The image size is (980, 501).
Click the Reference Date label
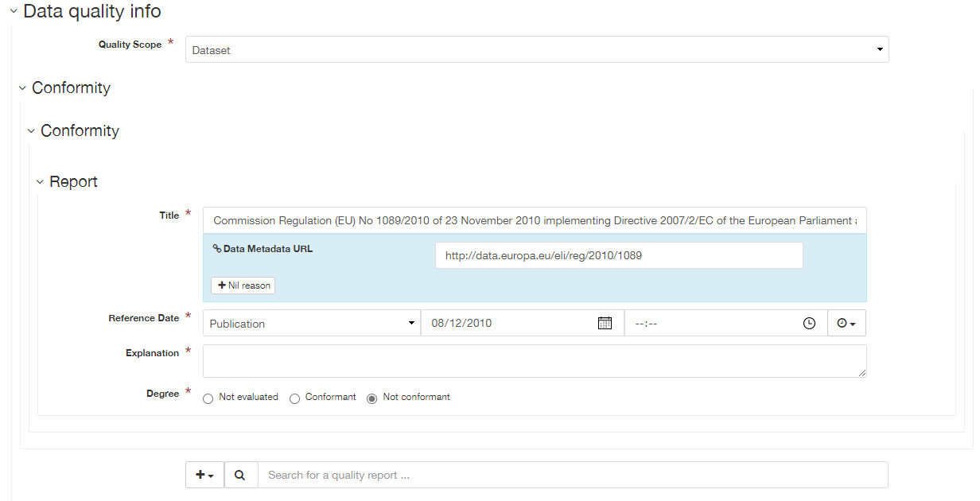tap(144, 318)
